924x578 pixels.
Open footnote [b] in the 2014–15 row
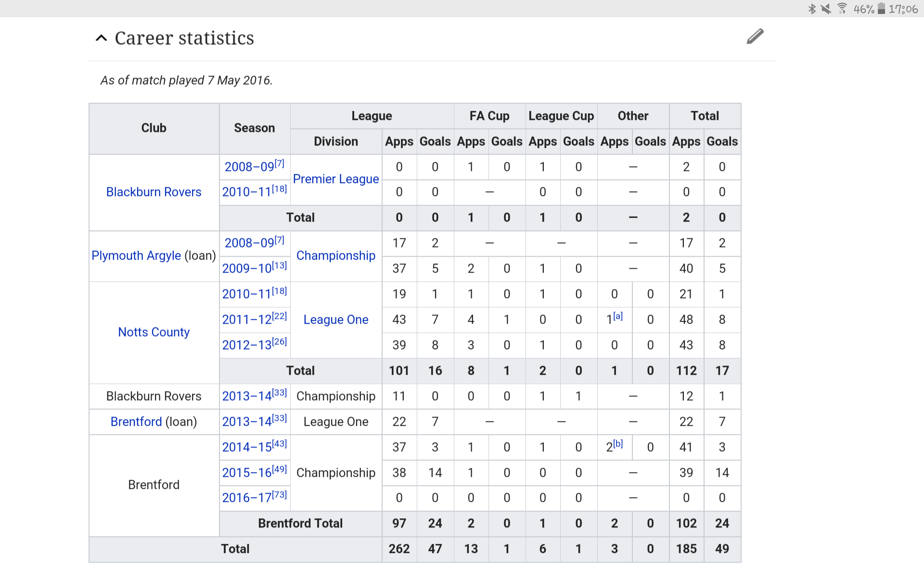pyautogui.click(x=618, y=444)
